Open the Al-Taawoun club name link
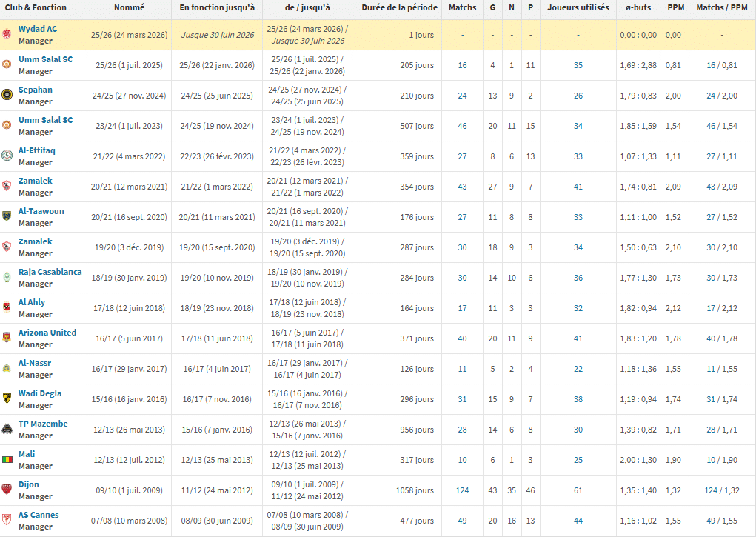 pos(41,211)
